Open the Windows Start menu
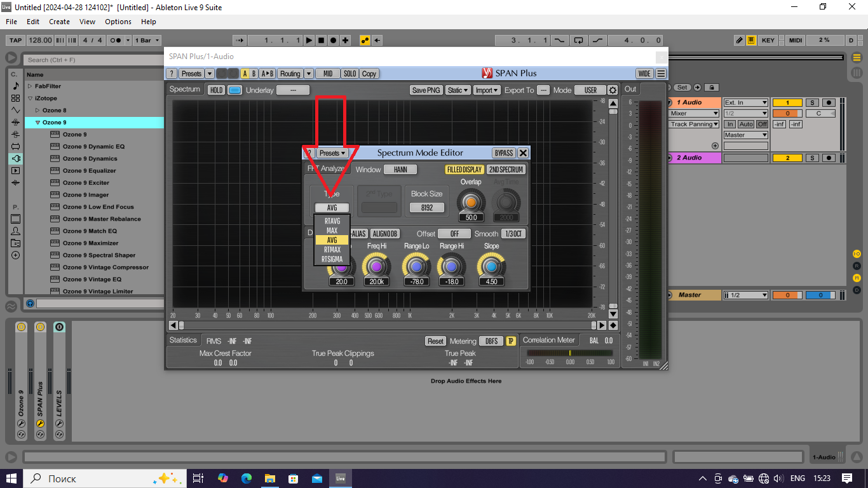The height and width of the screenshot is (488, 868). (x=11, y=478)
